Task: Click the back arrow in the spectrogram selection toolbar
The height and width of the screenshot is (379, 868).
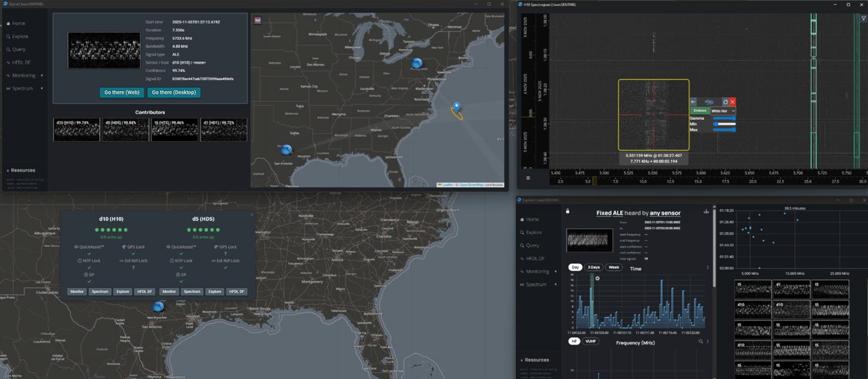Action: (693, 102)
